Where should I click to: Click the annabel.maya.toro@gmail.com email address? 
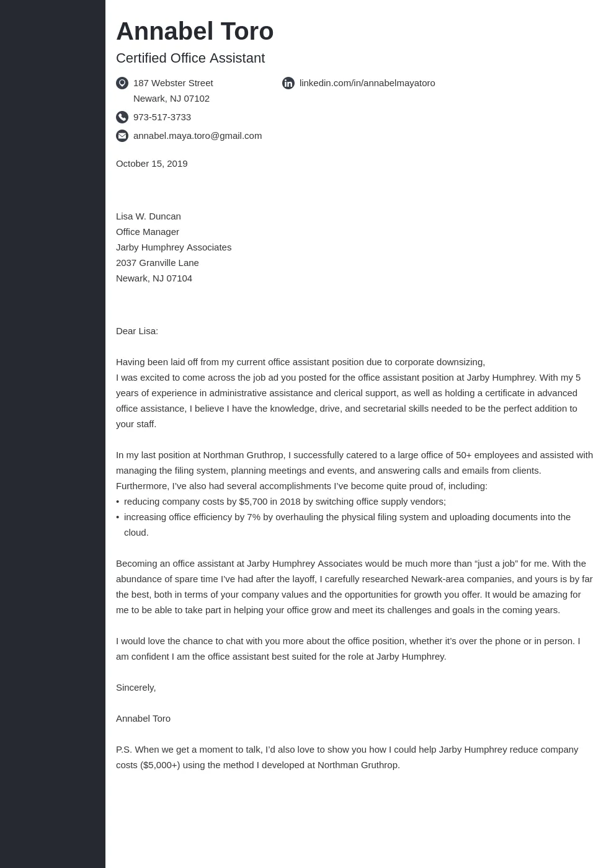(197, 136)
